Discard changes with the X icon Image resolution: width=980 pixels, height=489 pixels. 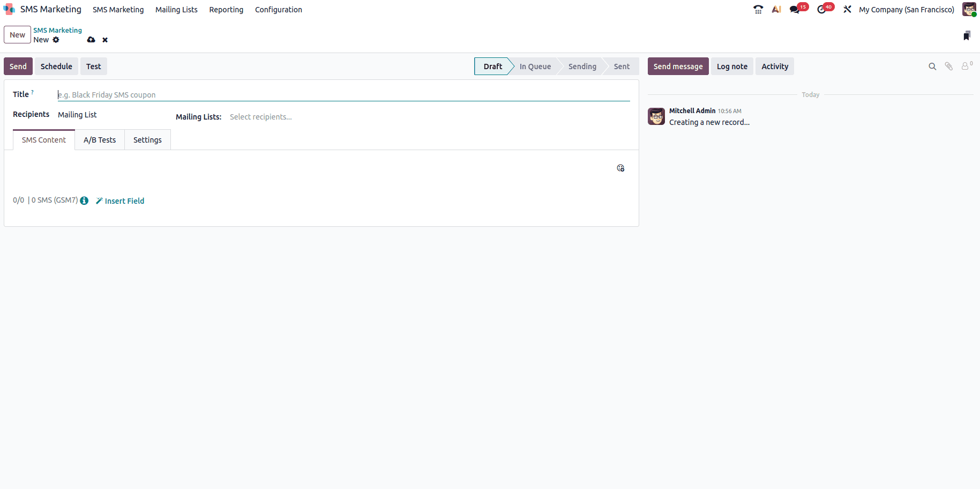(105, 40)
